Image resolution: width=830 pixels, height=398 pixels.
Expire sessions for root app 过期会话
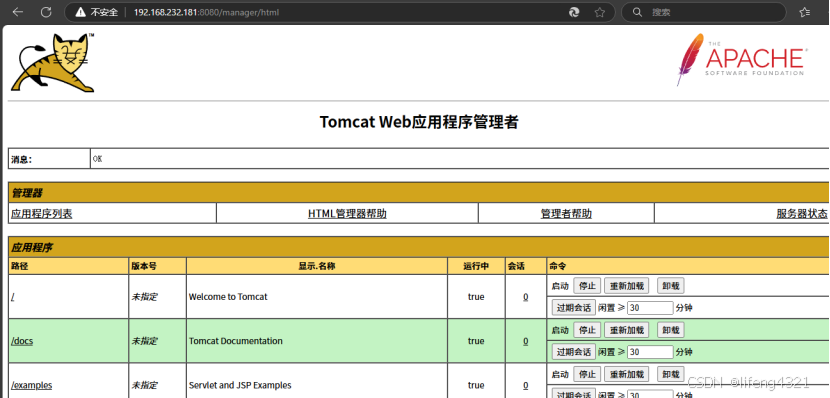point(574,307)
